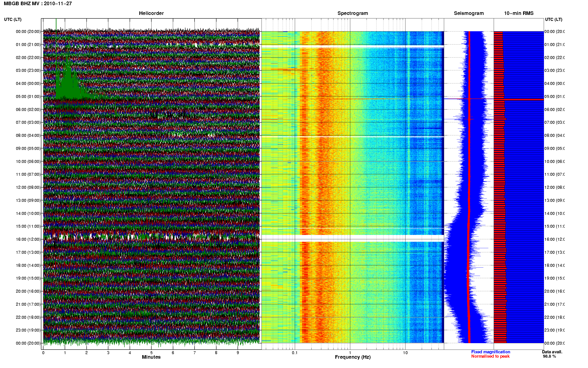Click the '05:00 (01:00)' left time label
The height and width of the screenshot is (368, 588).
click(28, 96)
